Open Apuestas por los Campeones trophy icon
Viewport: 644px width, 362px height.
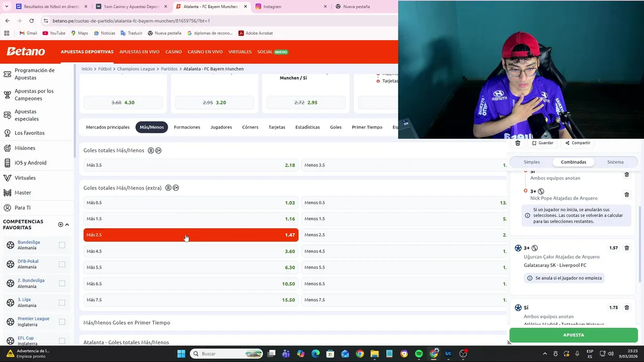pos(7,95)
